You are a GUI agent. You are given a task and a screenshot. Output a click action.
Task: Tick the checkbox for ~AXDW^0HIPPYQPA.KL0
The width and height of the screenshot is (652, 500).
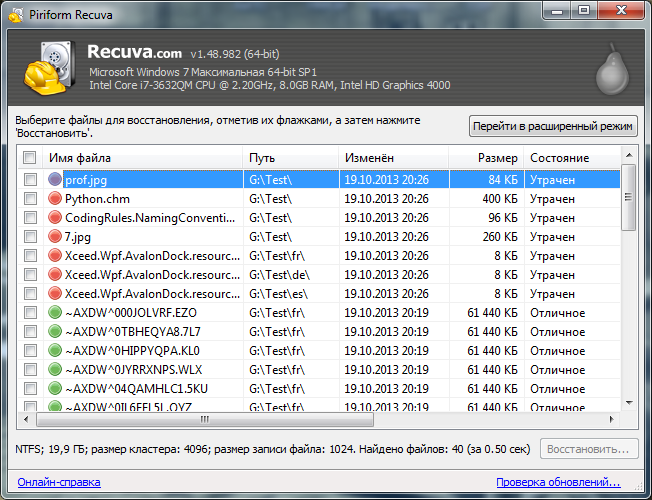click(30, 351)
